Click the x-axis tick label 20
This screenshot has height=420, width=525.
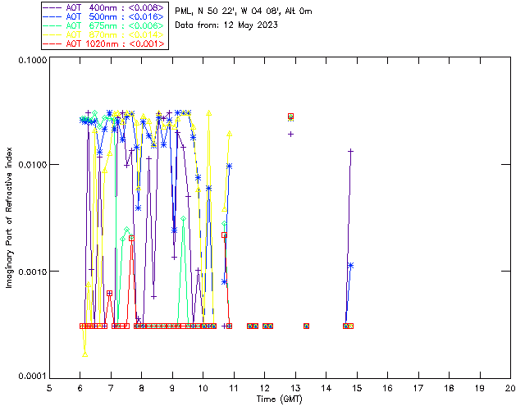point(510,388)
